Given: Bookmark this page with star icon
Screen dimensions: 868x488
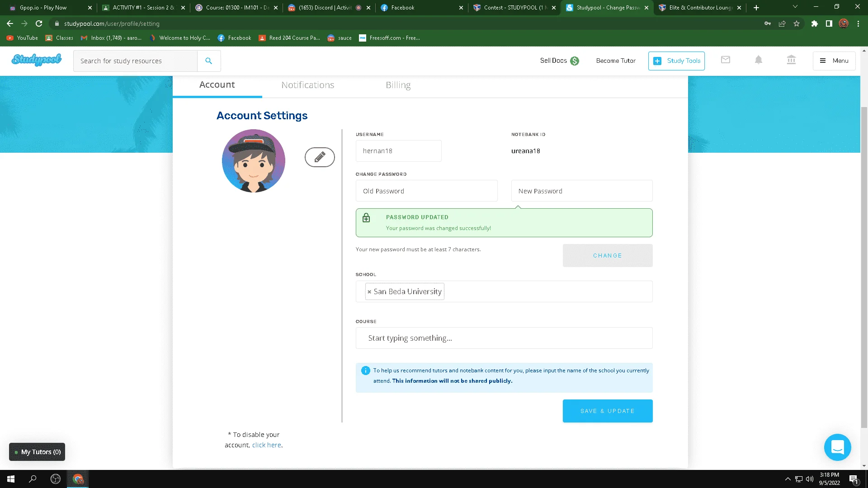Looking at the screenshot, I should 797,23.
